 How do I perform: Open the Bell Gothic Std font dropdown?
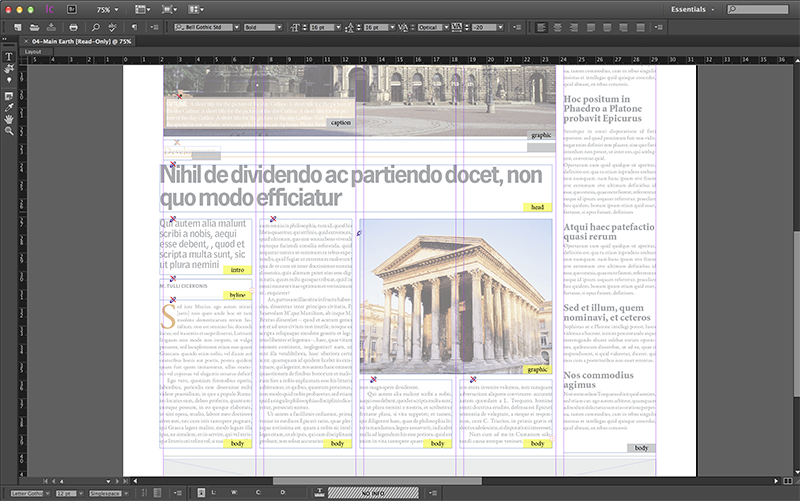pos(236,27)
